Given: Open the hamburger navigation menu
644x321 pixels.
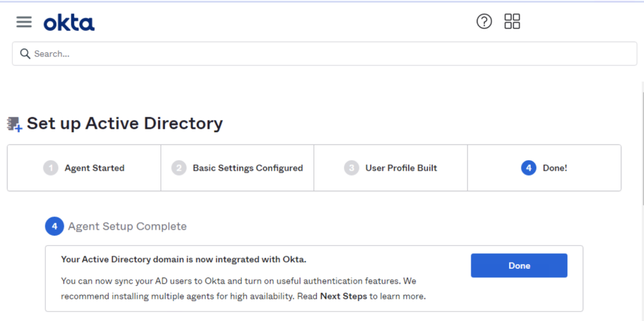Looking at the screenshot, I should [24, 22].
